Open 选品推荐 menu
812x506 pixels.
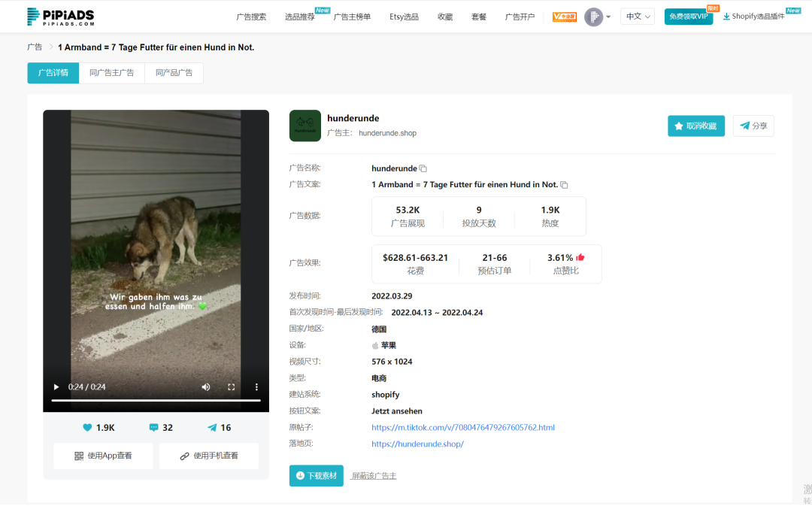pos(300,17)
